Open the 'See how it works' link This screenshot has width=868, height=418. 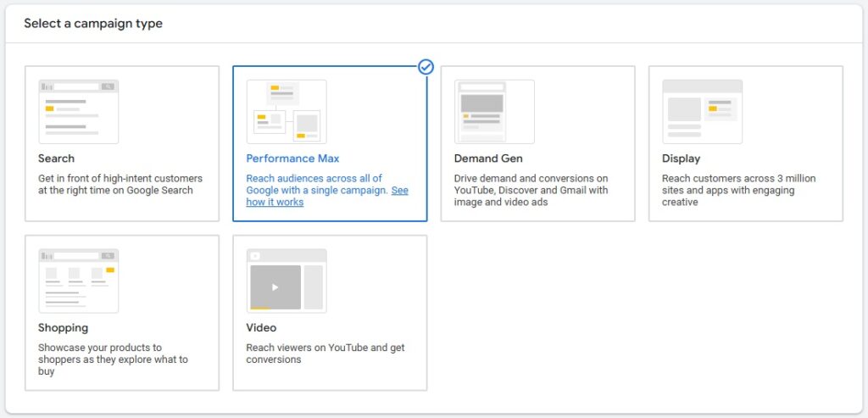coord(327,197)
